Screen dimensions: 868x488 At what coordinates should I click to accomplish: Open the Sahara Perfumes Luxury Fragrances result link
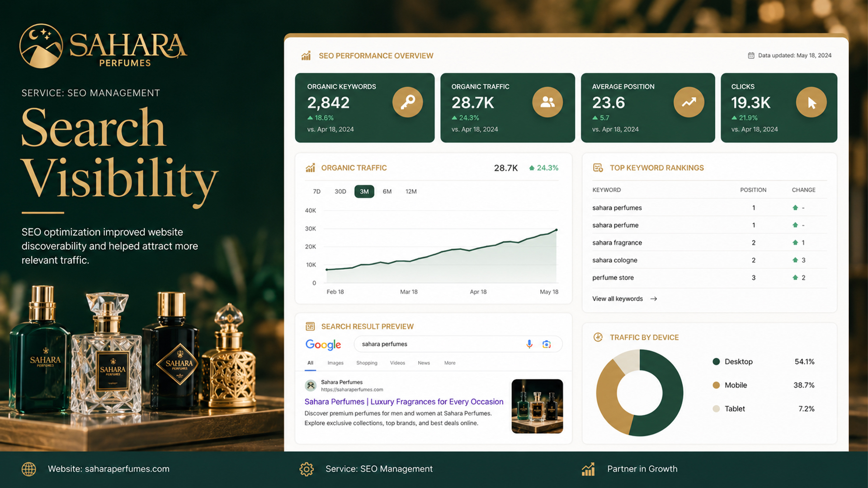[x=404, y=402]
